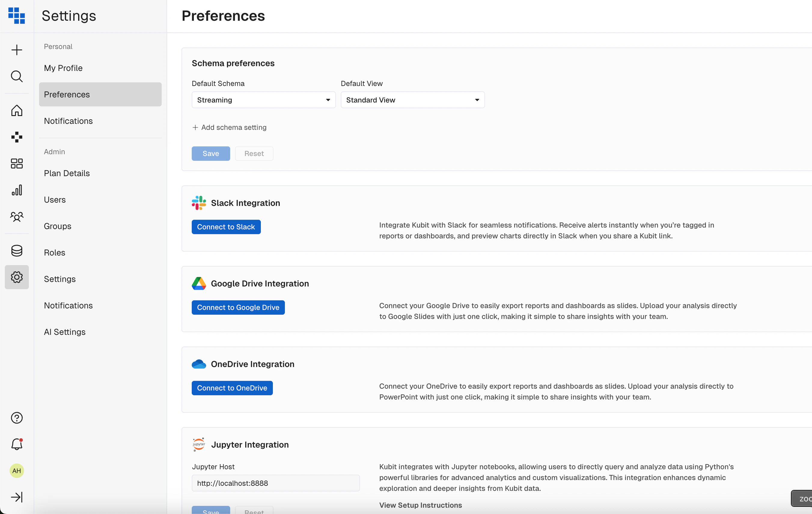This screenshot has height=514, width=812.
Task: Click the AH user avatar
Action: click(17, 470)
